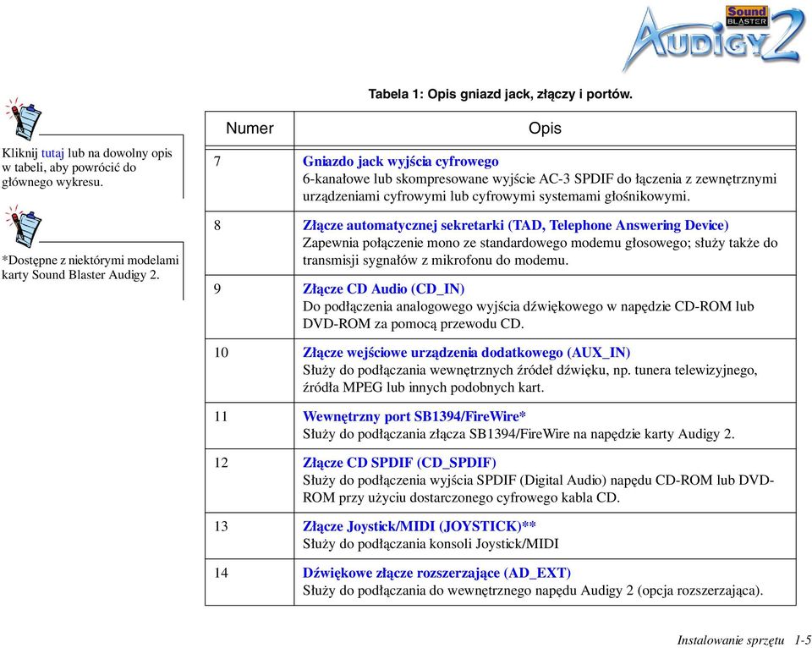Image resolution: width=812 pixels, height=648 pixels.
Task: Open the 'Wewnętrzny port SB1394/FireWire*' link
Action: [414, 416]
